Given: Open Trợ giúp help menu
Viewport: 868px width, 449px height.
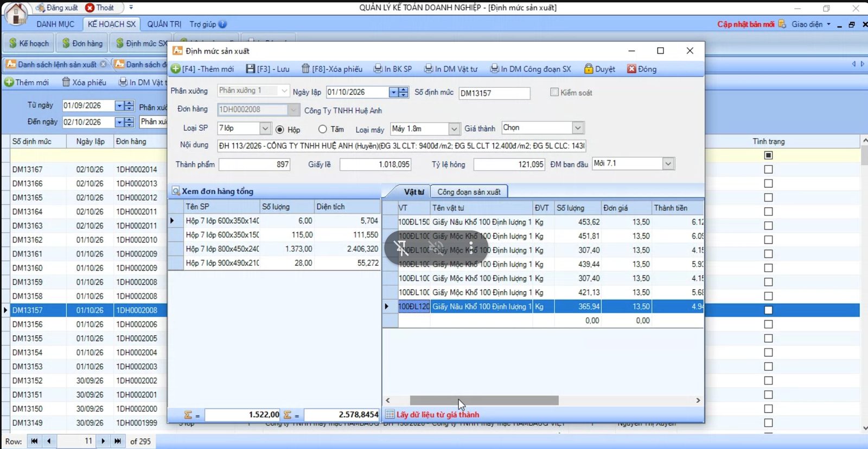Looking at the screenshot, I should coord(208,24).
